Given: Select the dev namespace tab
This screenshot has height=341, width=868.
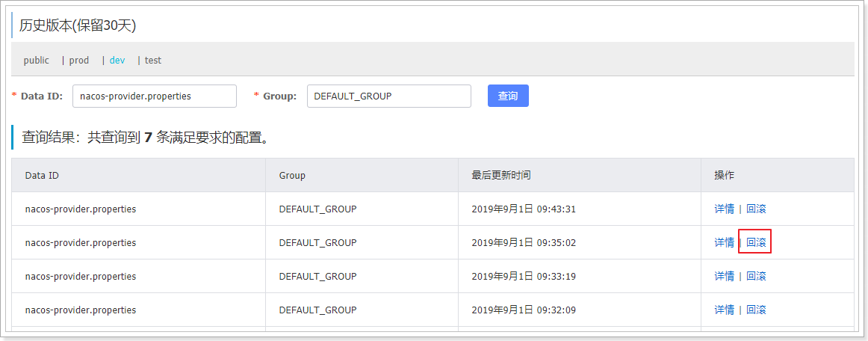Looking at the screenshot, I should click(117, 61).
